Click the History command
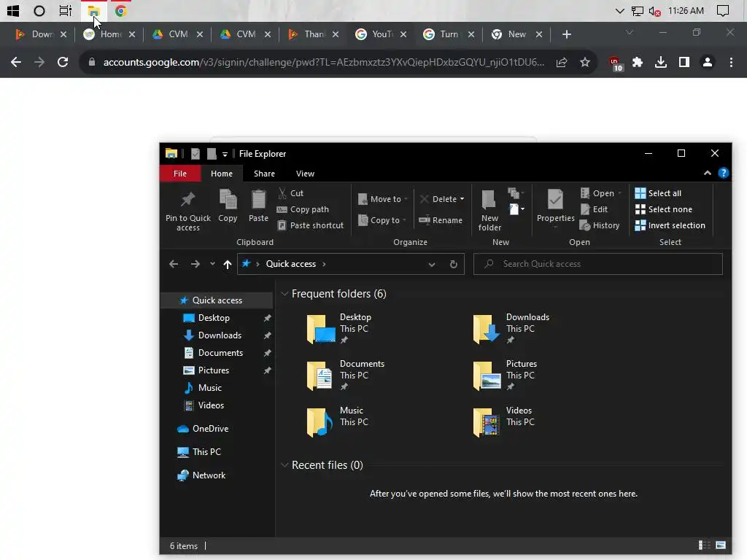 600,225
